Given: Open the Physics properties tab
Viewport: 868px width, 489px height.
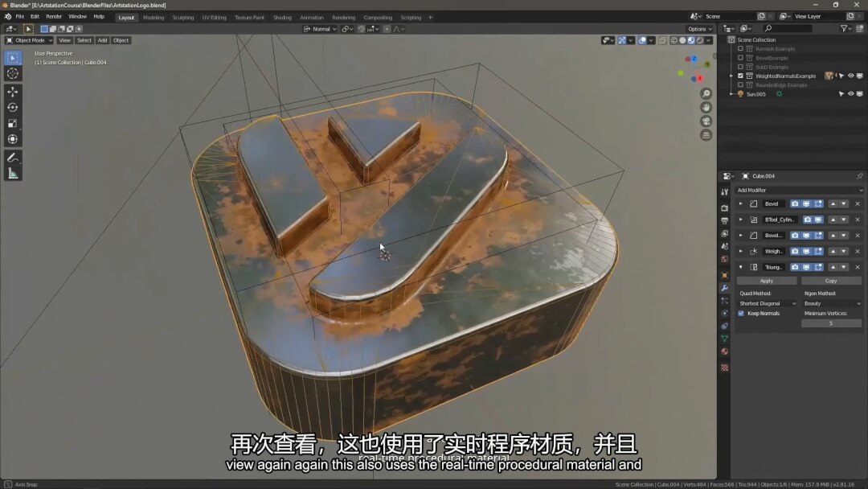Looking at the screenshot, I should [725, 314].
